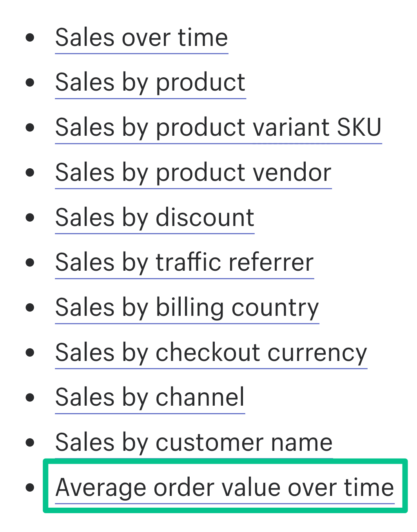Select Sales by product variant SKU link
417x532 pixels.
point(218,128)
